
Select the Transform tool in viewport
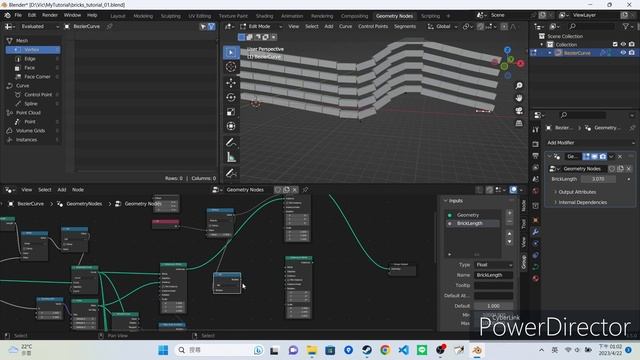click(231, 126)
